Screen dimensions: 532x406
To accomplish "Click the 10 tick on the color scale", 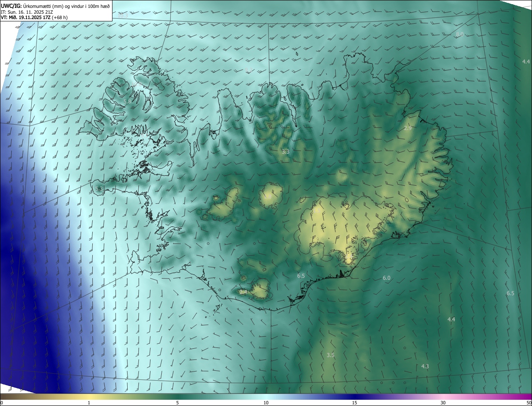I will click(x=266, y=403).
